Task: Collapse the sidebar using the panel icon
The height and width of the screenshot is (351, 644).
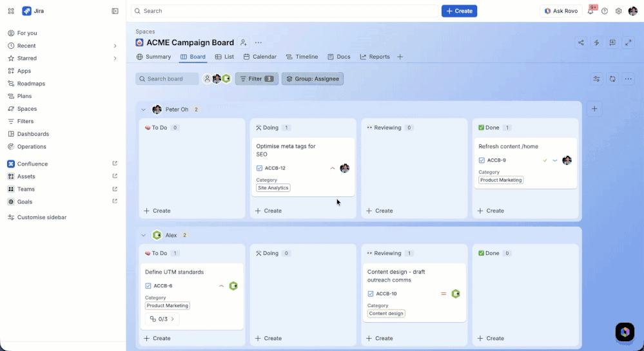Action: (x=115, y=11)
